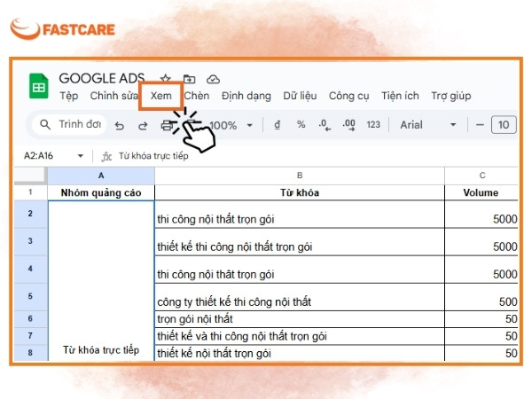Screen dimensions: 532x399
Task: Select row 7 header
Action: click(x=30, y=336)
